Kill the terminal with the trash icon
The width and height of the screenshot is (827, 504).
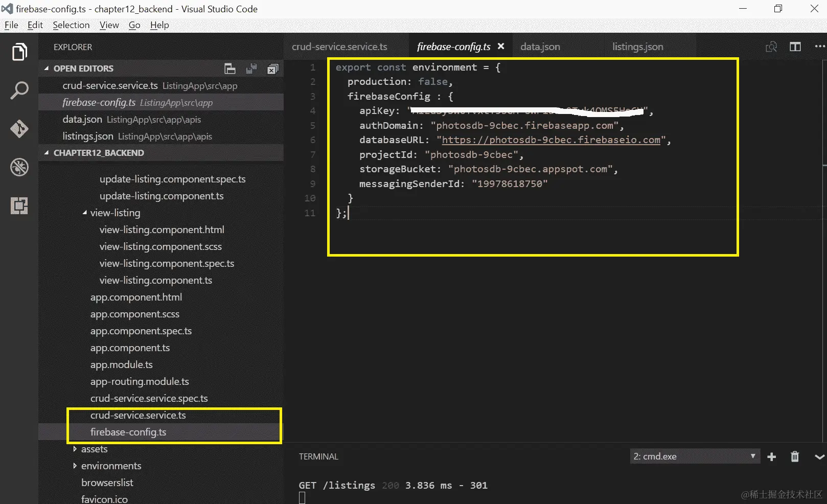[795, 456]
